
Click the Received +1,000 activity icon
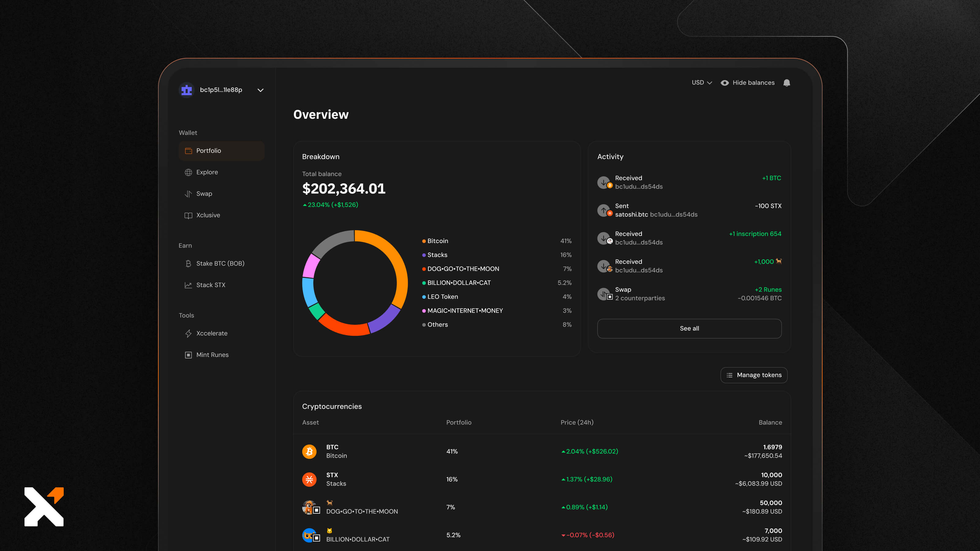tap(605, 266)
